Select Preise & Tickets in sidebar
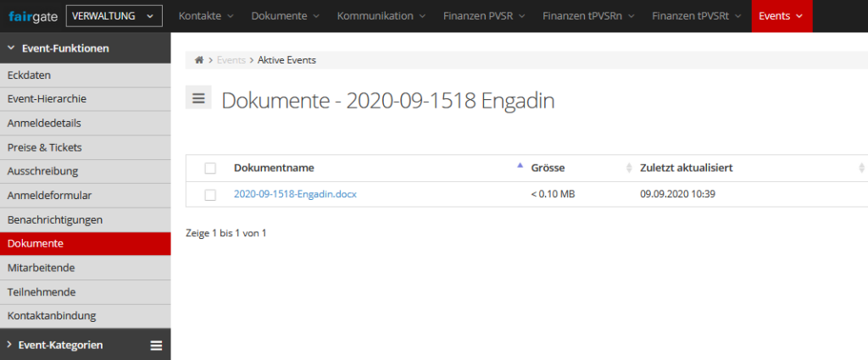 [44, 147]
